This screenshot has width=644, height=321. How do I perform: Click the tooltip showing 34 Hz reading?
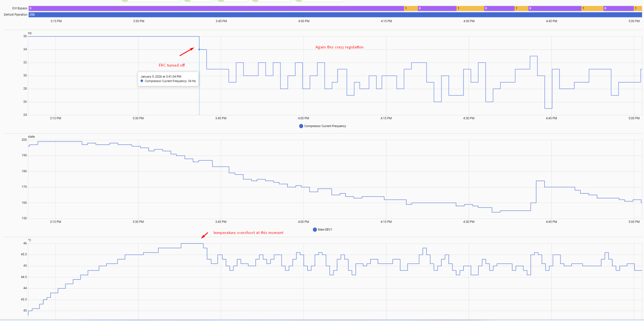pyautogui.click(x=168, y=79)
